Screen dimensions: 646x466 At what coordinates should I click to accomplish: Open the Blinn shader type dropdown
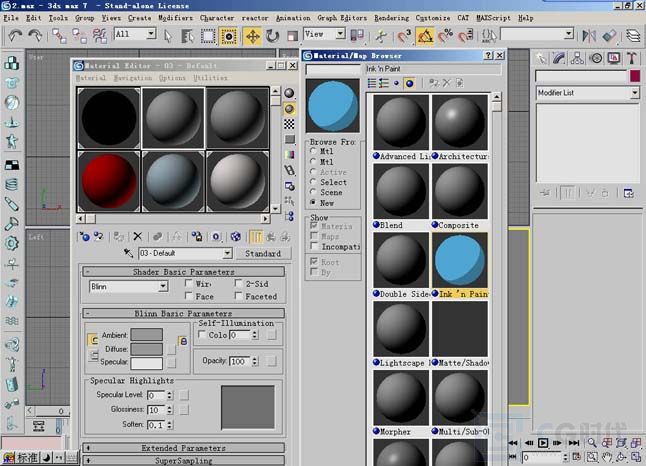coord(164,286)
